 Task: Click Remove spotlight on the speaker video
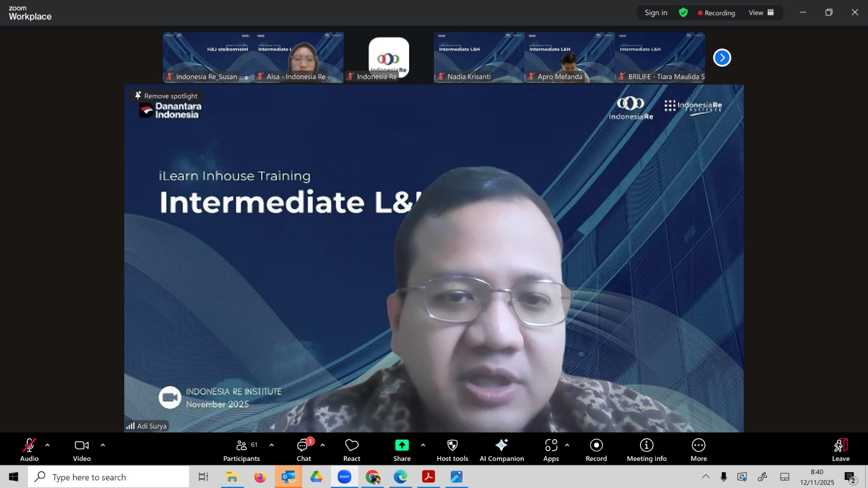(166, 96)
